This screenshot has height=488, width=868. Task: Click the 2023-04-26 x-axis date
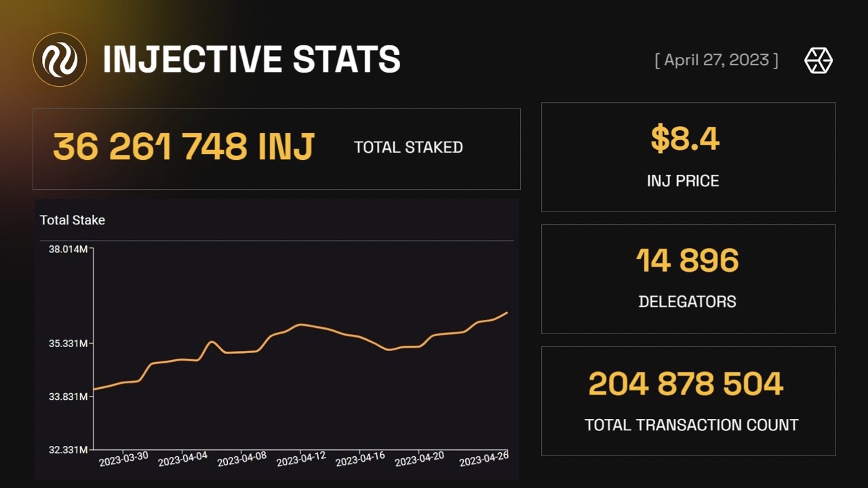pyautogui.click(x=484, y=459)
